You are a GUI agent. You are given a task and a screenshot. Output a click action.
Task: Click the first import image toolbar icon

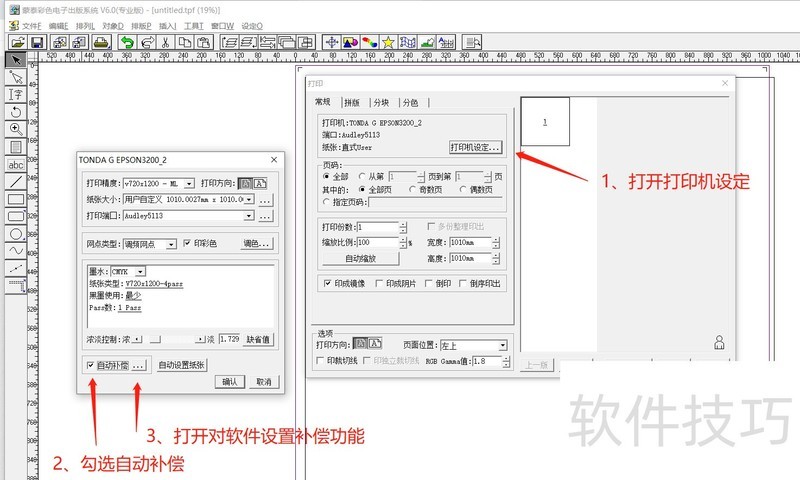click(60, 42)
